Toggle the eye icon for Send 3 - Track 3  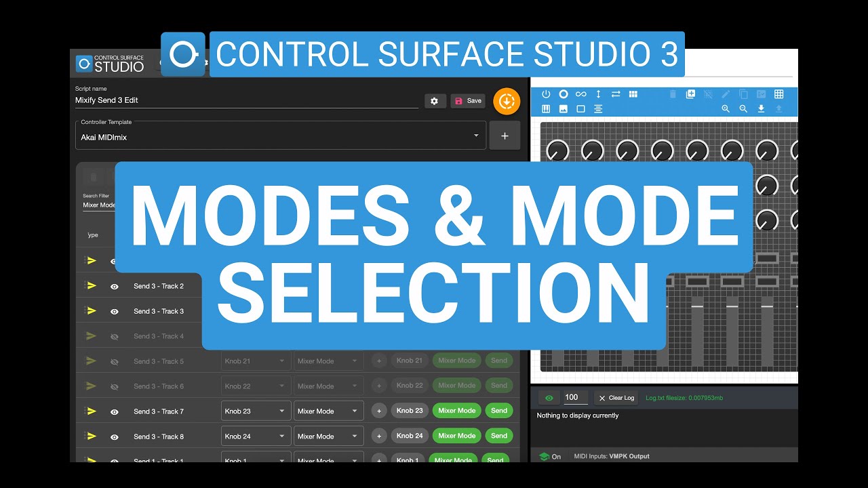pos(115,312)
